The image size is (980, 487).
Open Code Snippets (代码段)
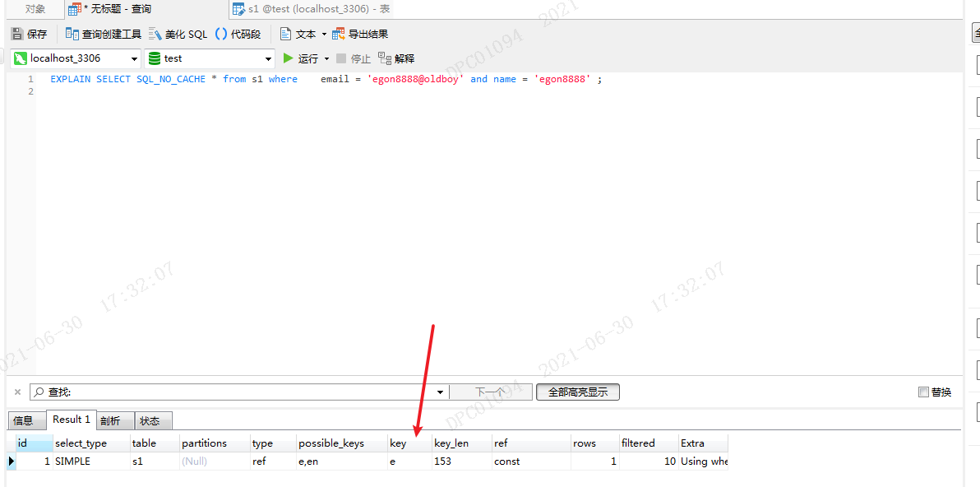click(x=238, y=34)
